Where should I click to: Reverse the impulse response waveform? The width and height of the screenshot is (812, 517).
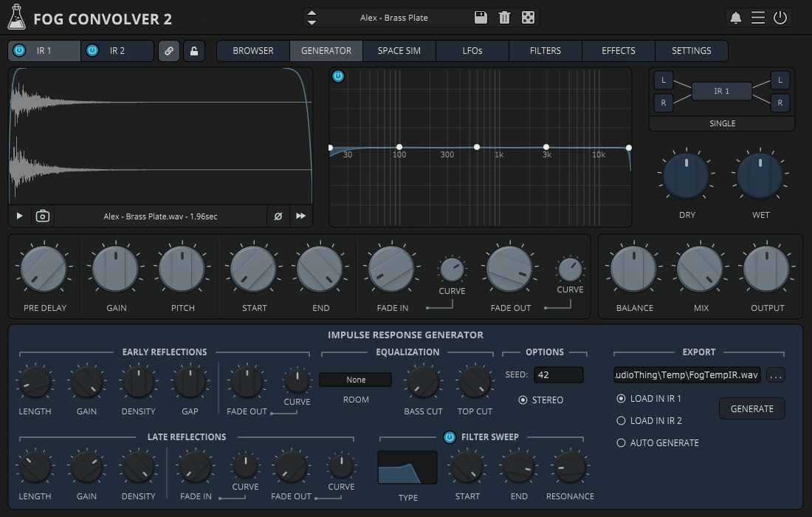(x=300, y=216)
